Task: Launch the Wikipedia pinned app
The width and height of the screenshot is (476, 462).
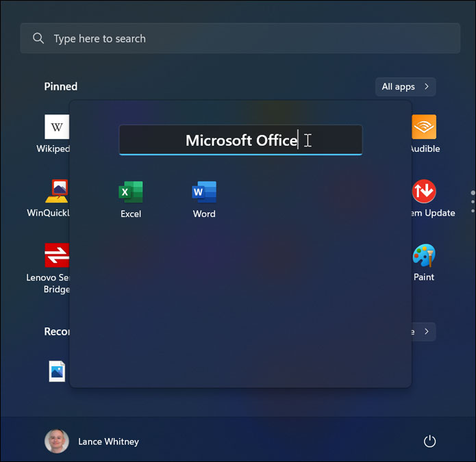Action: click(x=57, y=127)
